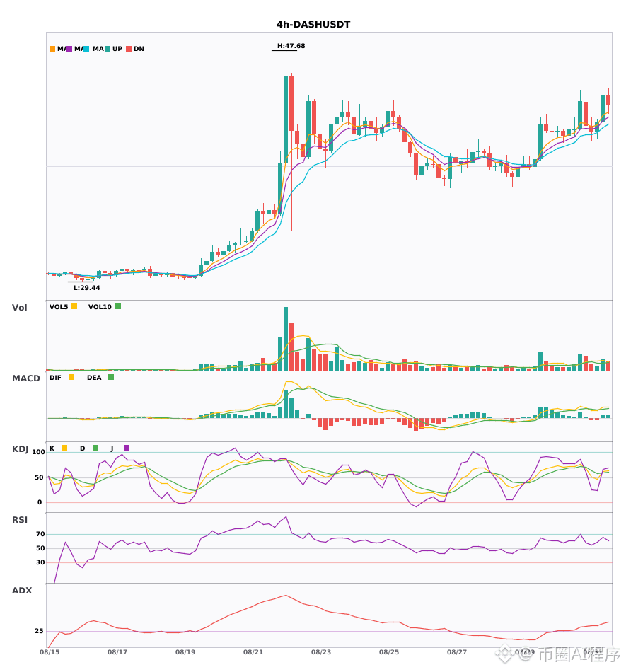Click the green VOL10 legend swatch
The height and width of the screenshot is (672, 626).
coord(118,306)
